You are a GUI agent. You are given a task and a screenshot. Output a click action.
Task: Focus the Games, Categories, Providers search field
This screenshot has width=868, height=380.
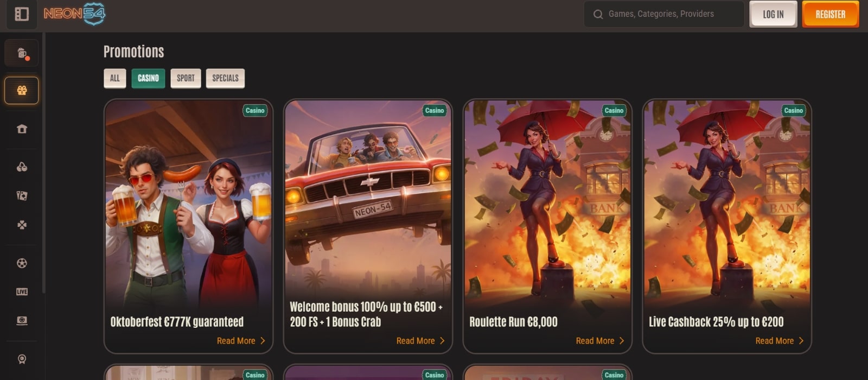[664, 14]
